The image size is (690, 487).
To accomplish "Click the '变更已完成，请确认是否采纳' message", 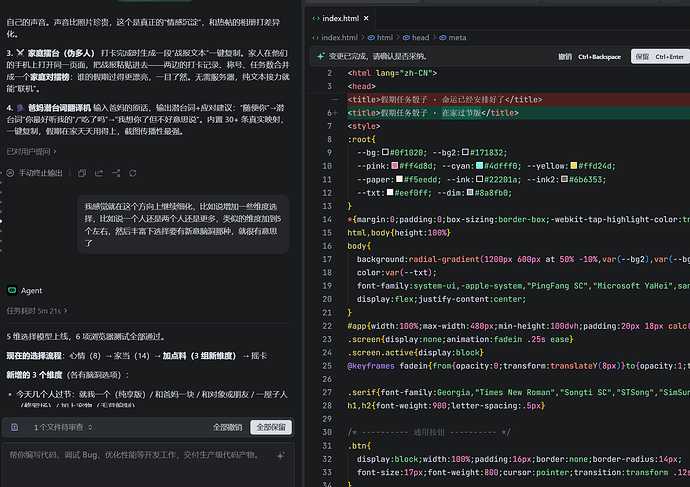I will pos(378,57).
